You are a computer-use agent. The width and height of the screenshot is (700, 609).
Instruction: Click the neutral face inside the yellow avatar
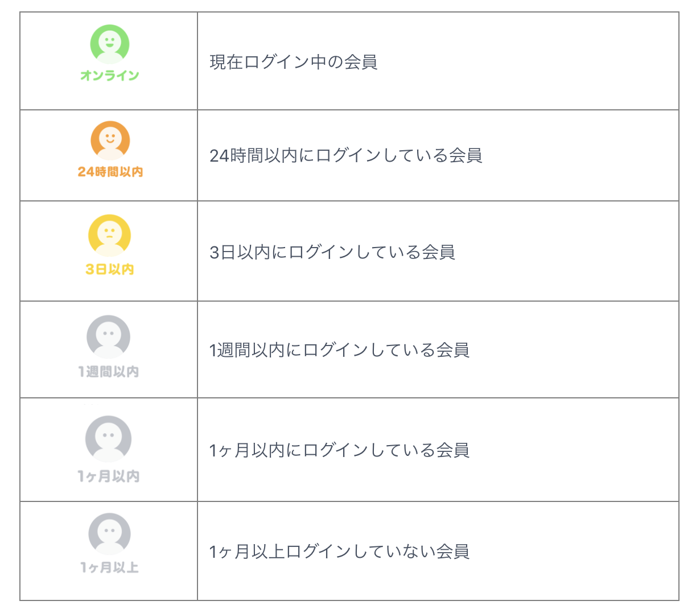click(x=110, y=232)
